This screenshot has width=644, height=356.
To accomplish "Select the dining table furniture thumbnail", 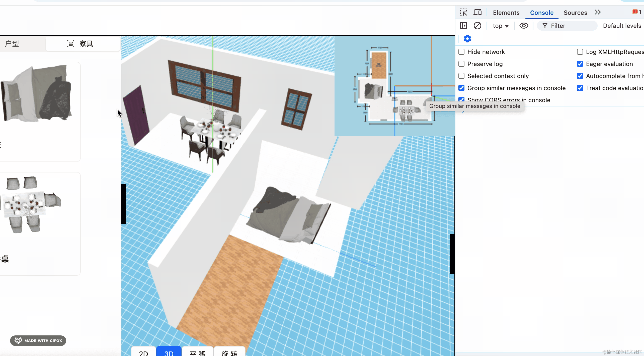I will pyautogui.click(x=31, y=205).
